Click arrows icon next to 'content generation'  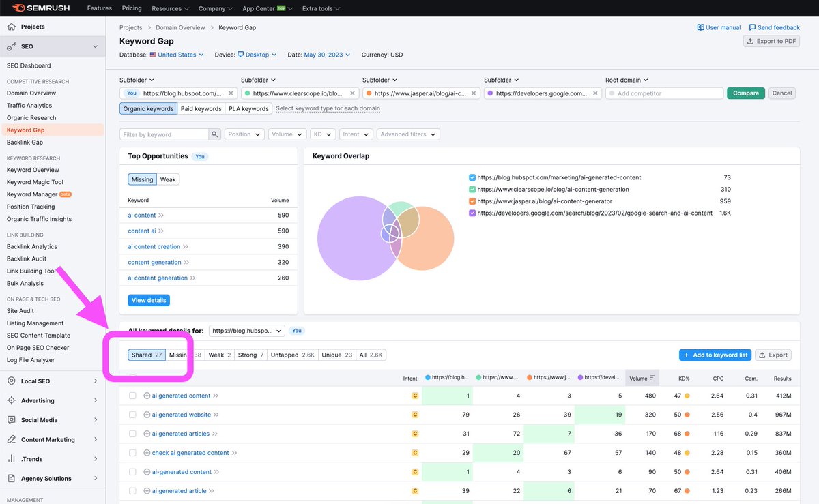click(187, 263)
